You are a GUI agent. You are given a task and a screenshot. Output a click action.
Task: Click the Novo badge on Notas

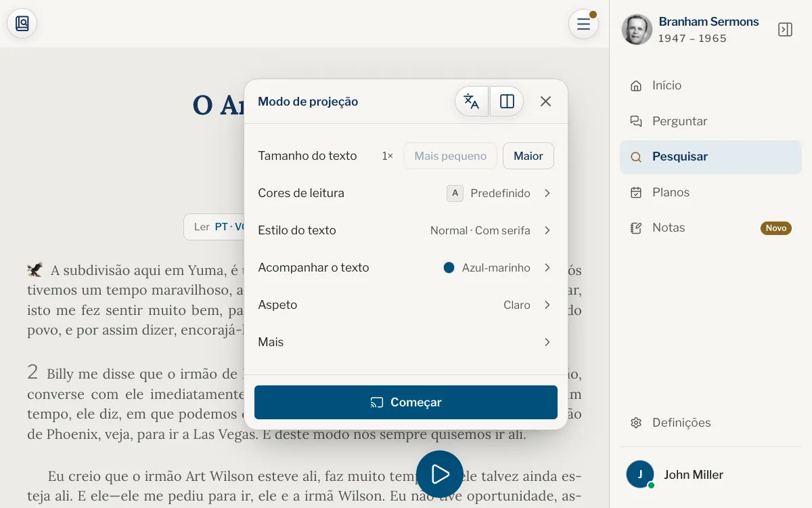[x=776, y=228]
